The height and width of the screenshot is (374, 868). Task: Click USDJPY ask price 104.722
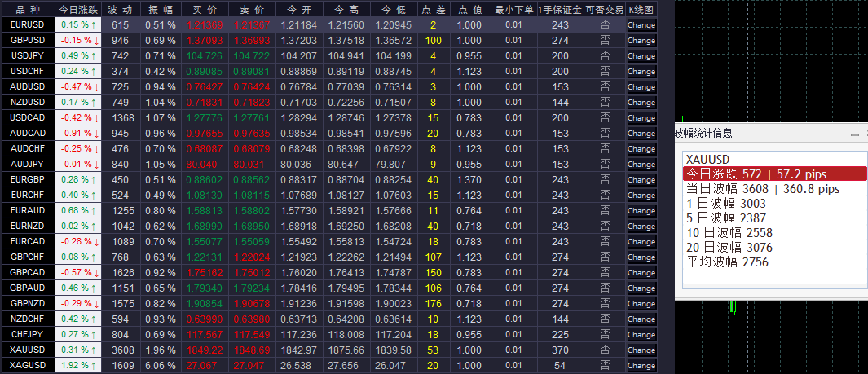tap(252, 56)
